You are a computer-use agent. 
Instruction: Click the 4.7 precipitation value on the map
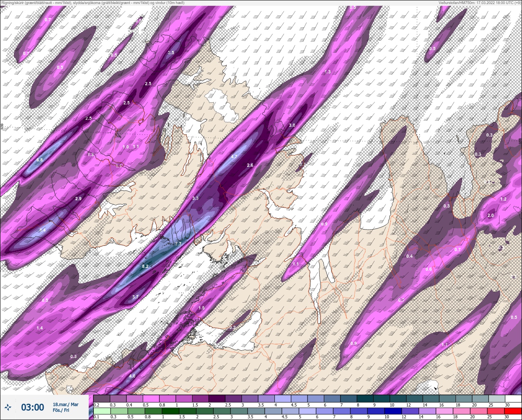point(234,157)
